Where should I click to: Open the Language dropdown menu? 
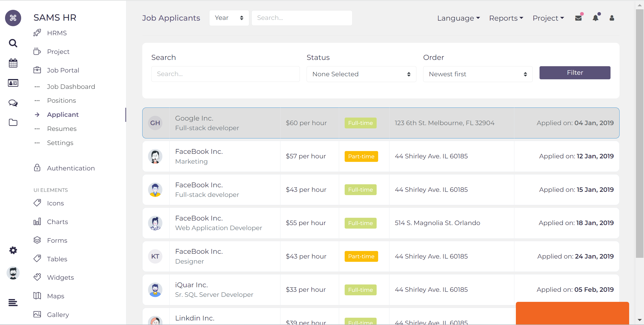click(459, 18)
